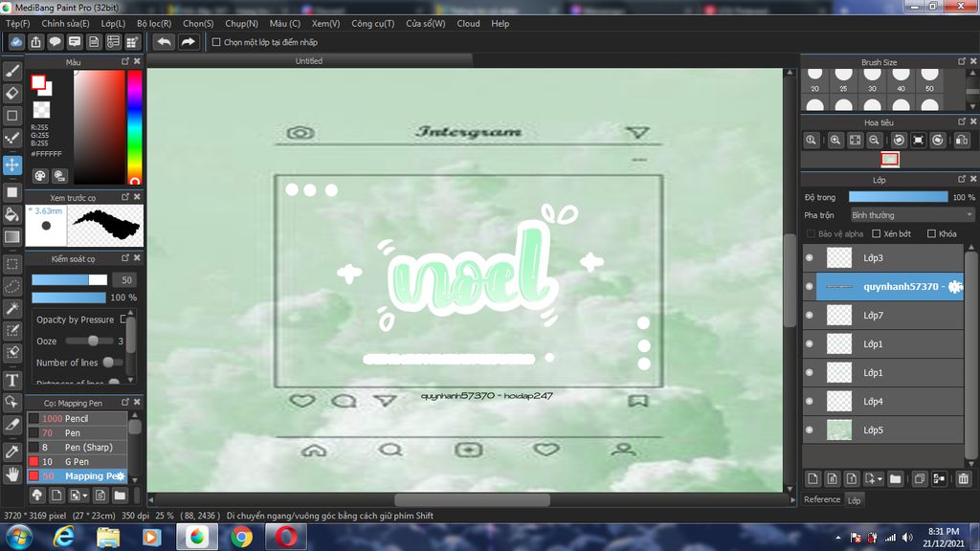Select the Lớp4 layer
Screen dimensions: 980x551
coord(882,401)
